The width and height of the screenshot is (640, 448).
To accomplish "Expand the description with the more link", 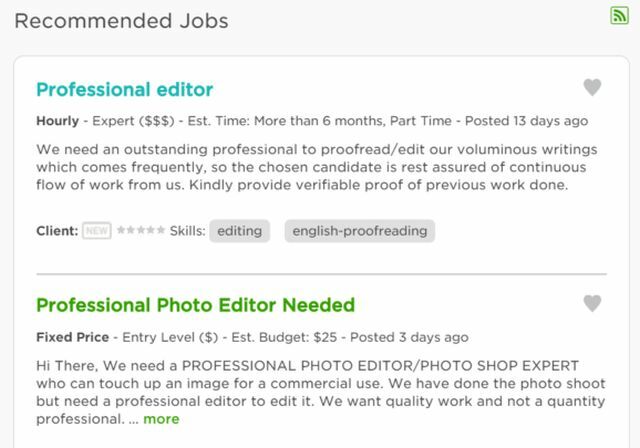I will (x=161, y=419).
